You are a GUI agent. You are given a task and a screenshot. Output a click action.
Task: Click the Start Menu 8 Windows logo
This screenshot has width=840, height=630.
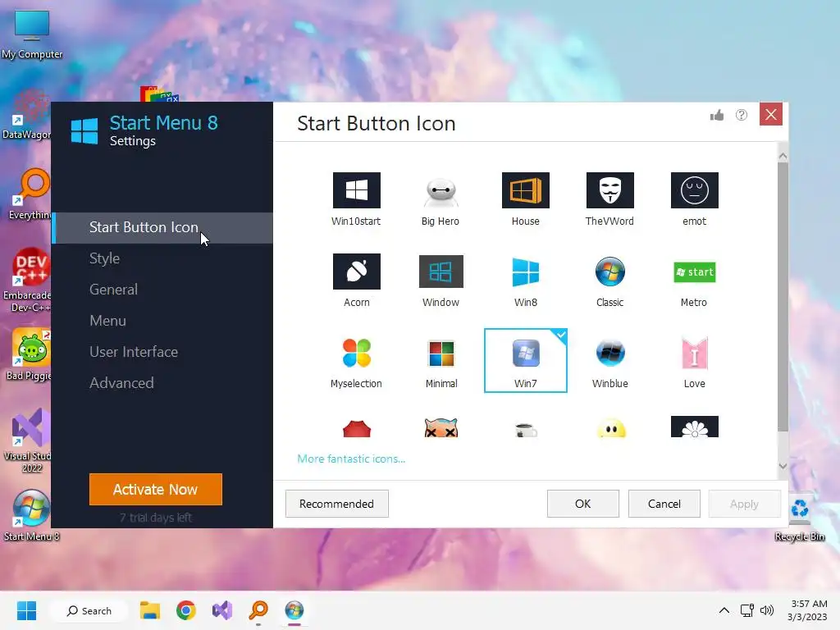[84, 130]
